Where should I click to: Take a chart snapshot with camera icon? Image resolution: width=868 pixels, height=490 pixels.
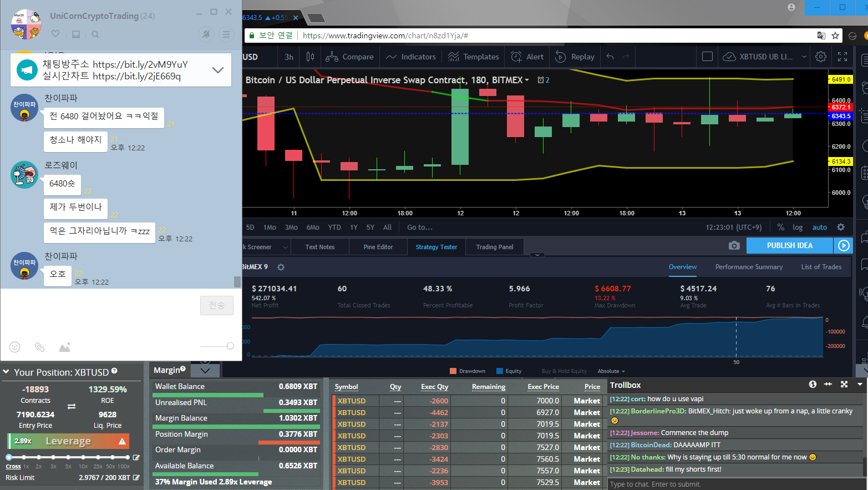pos(734,245)
